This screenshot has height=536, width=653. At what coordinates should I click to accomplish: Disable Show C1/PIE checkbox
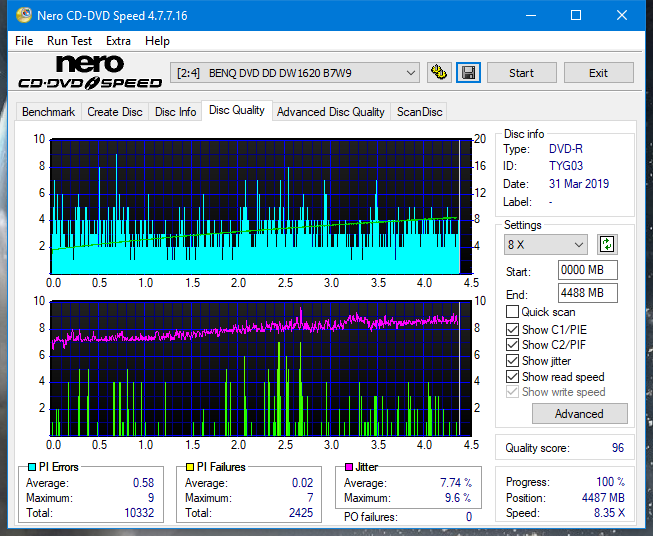tap(513, 329)
